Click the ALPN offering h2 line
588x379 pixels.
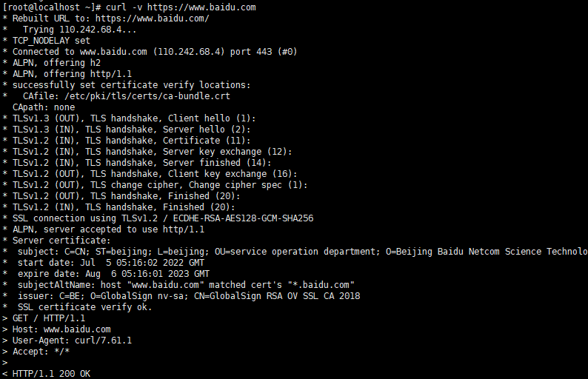(x=56, y=63)
